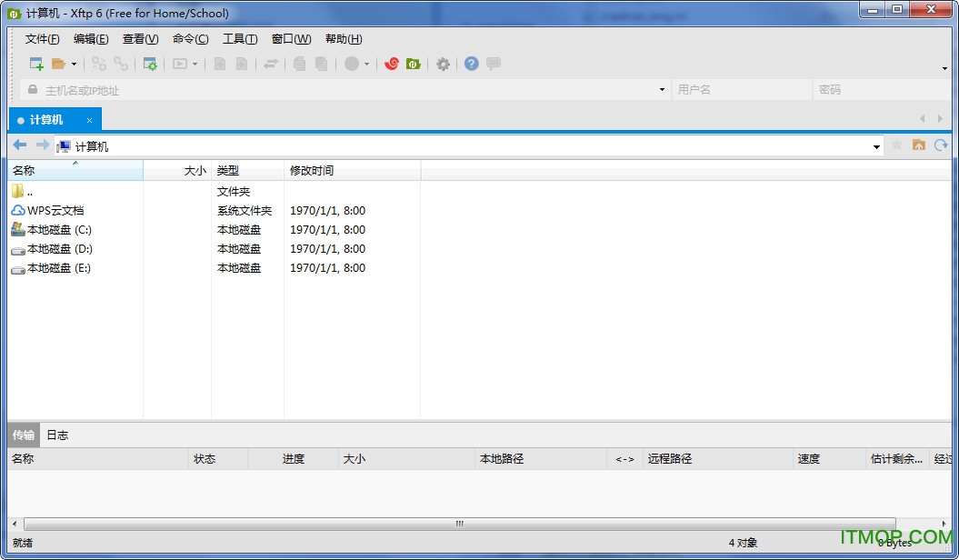Open the 窗口(W) menu
959x560 pixels.
292,39
